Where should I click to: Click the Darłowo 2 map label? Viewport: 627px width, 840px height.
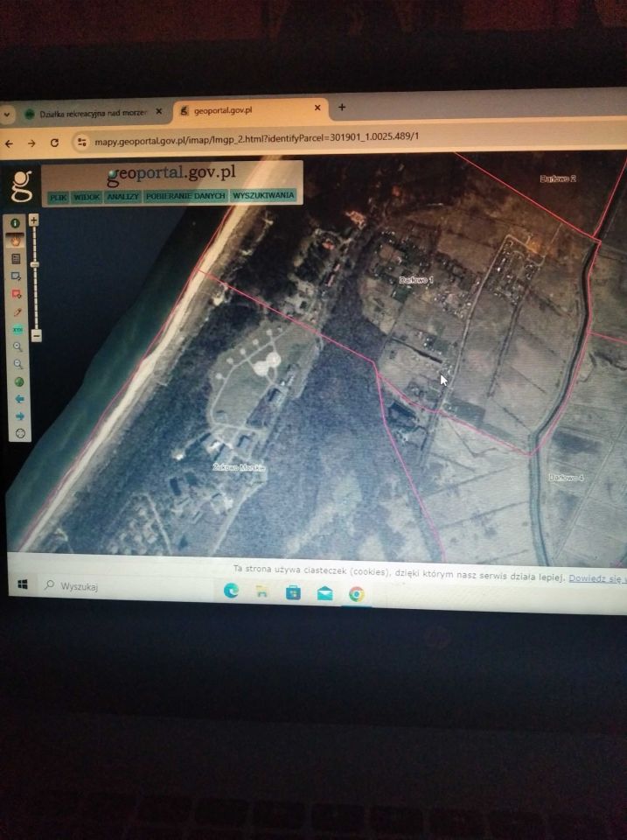click(x=557, y=178)
